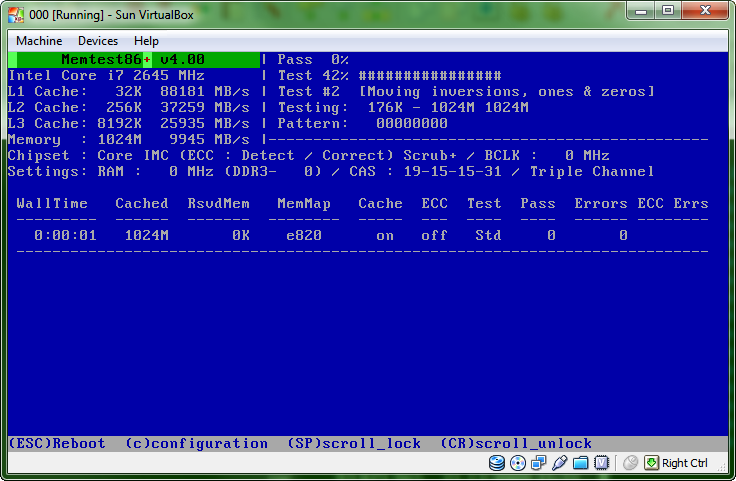Open the Machine menu

[x=39, y=41]
